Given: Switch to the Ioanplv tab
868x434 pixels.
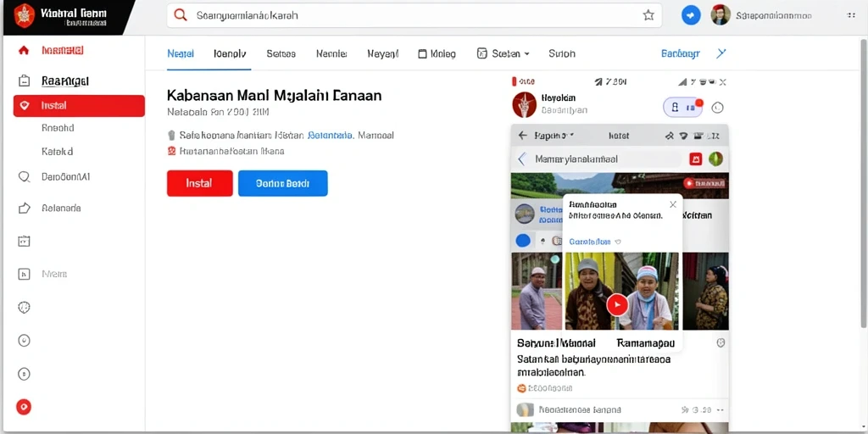Looking at the screenshot, I should coord(230,53).
